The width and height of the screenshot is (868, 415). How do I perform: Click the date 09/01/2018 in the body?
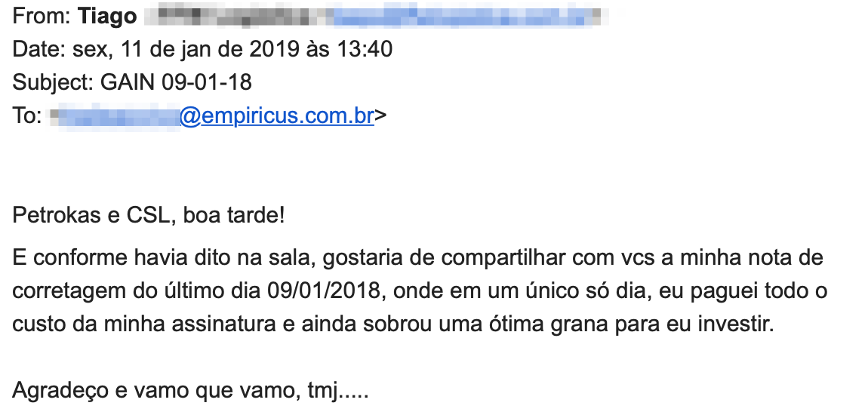point(325,291)
